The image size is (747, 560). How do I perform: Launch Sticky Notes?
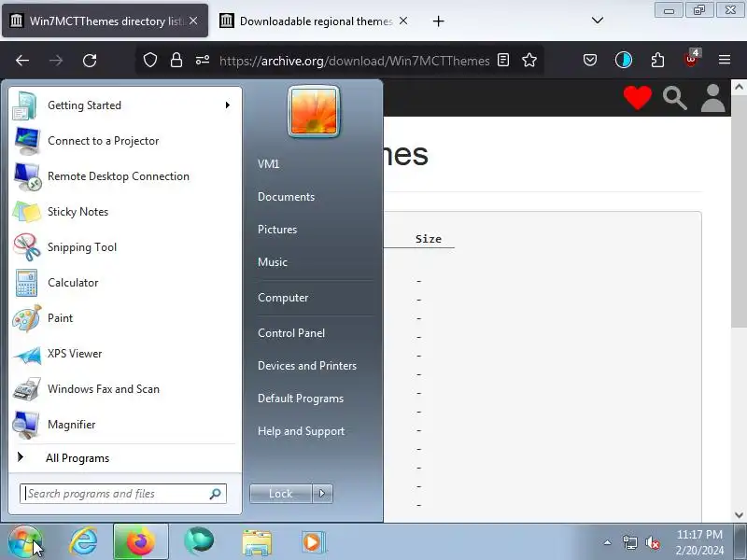124,212
